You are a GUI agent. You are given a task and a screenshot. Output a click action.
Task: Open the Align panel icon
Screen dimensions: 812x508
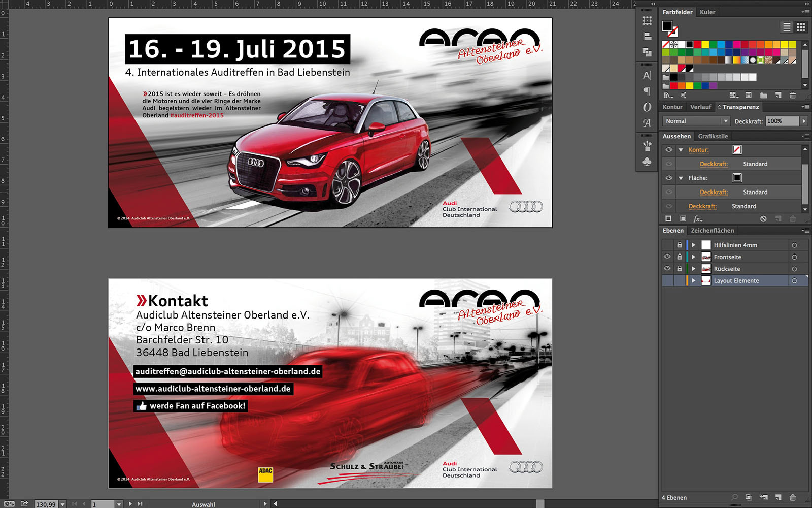pos(647,37)
